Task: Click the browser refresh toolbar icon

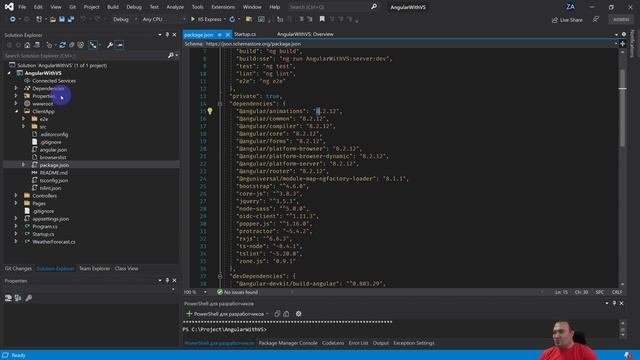Action: 232,19
